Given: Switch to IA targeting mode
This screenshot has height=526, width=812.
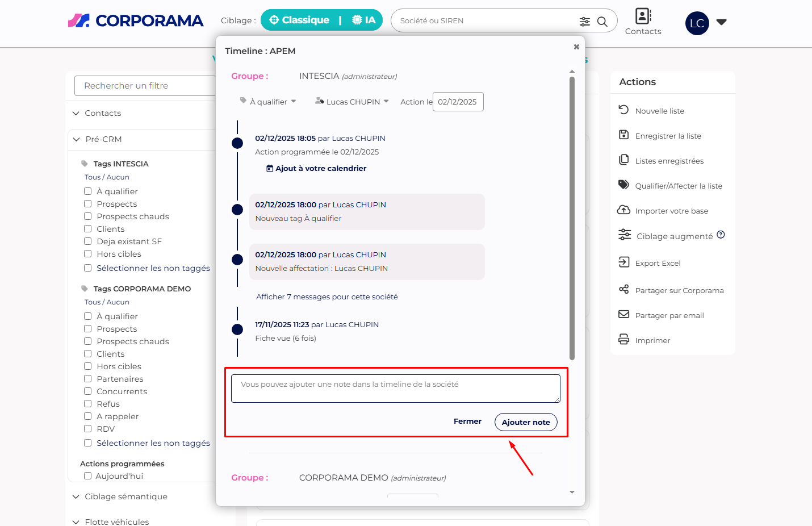Looking at the screenshot, I should click(x=364, y=20).
